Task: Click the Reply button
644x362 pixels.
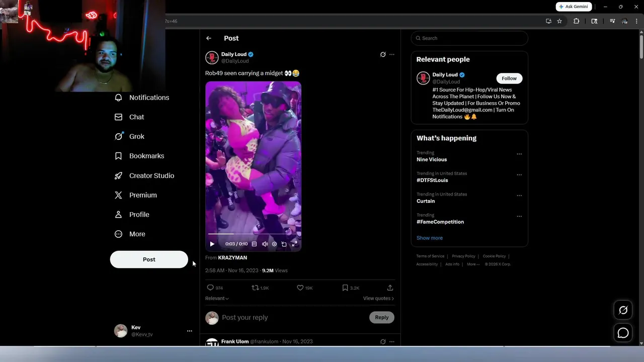Action: coord(382,317)
